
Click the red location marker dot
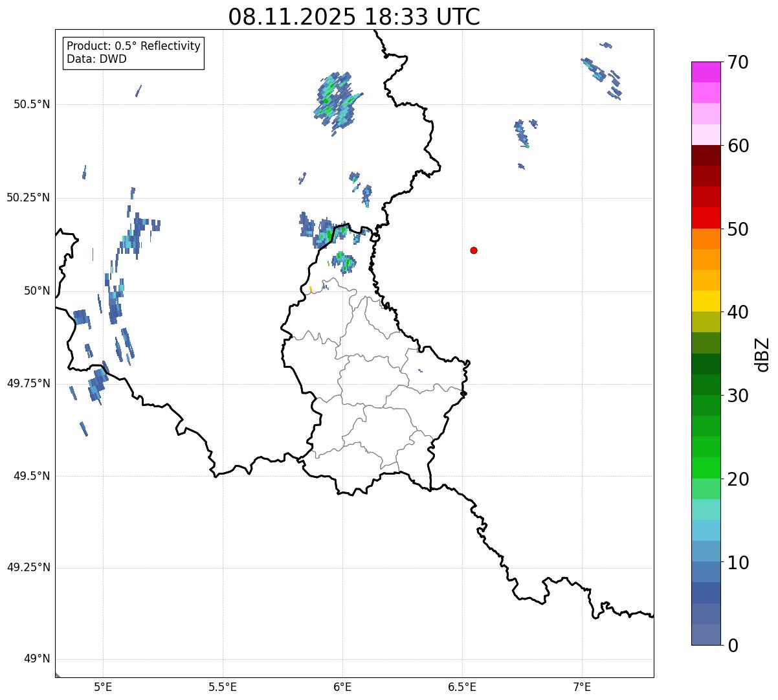(474, 250)
